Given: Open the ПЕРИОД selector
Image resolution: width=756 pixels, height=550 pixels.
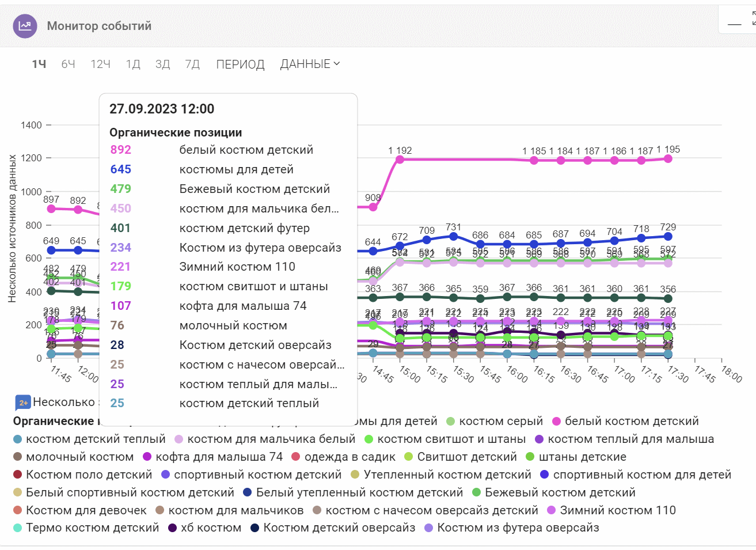Looking at the screenshot, I should click(x=240, y=64).
